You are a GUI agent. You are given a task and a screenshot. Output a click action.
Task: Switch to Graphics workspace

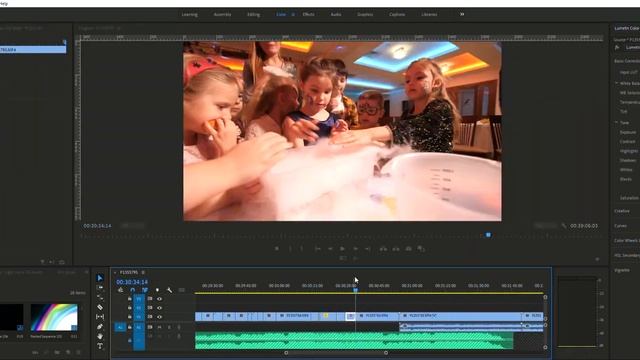tap(365, 14)
